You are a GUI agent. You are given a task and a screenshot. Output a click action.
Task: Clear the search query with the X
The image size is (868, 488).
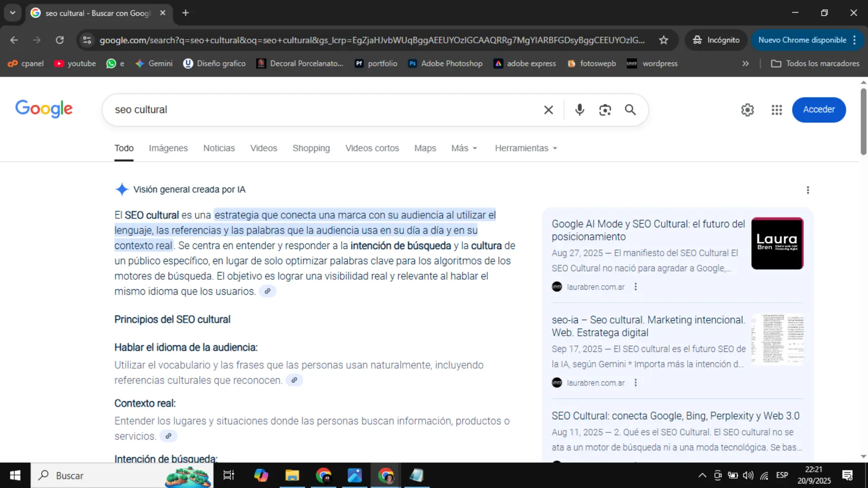tap(548, 110)
